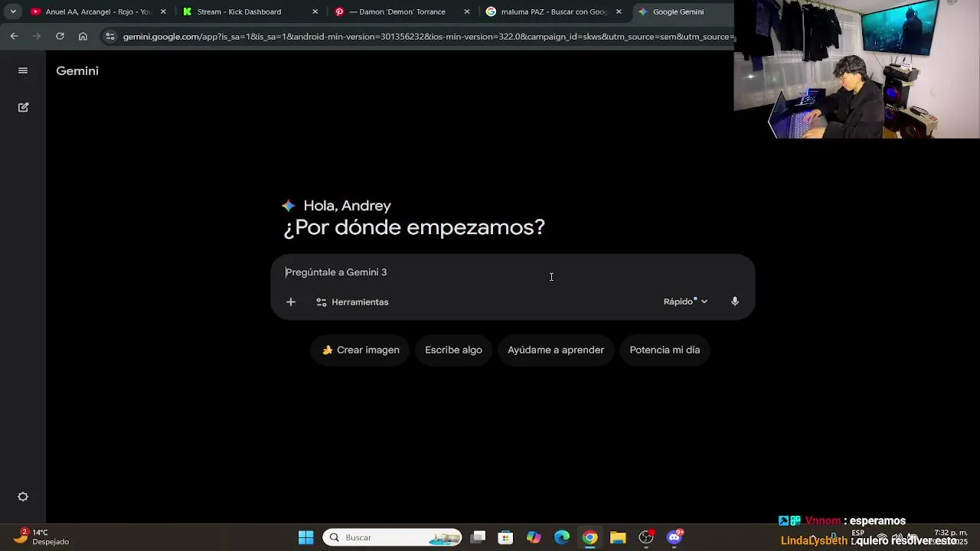Viewport: 980px width, 551px height.
Task: Open the tab search dropdown arrow
Action: (13, 11)
